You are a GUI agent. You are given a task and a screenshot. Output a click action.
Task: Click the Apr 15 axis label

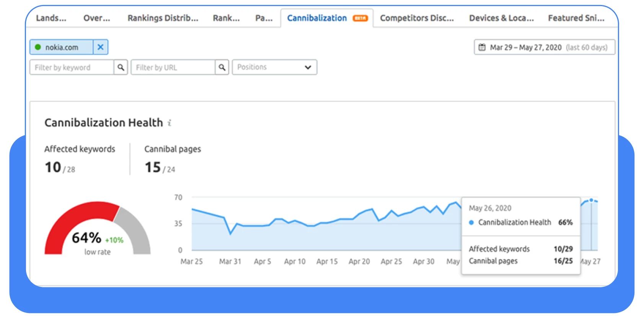click(327, 262)
